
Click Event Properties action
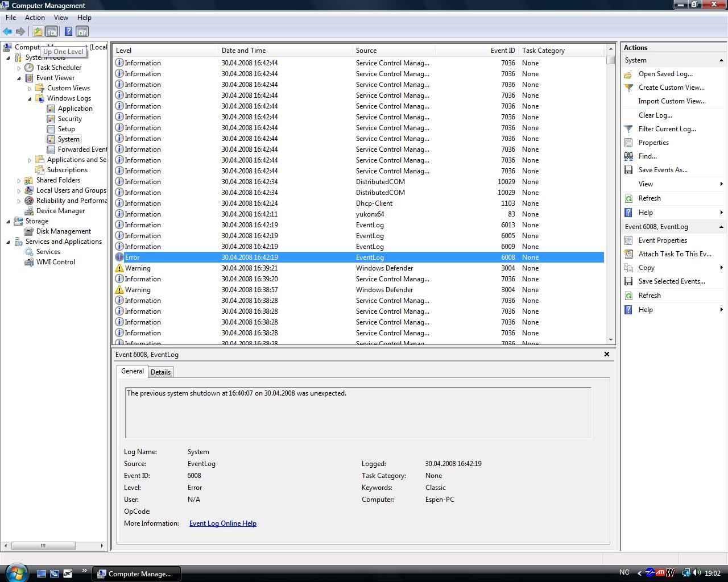tap(663, 240)
